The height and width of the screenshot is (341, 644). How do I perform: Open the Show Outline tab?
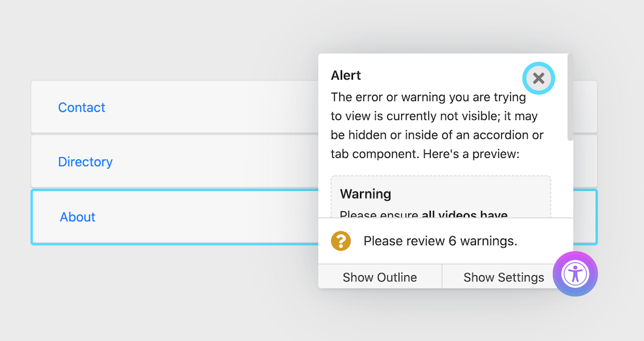coord(380,277)
